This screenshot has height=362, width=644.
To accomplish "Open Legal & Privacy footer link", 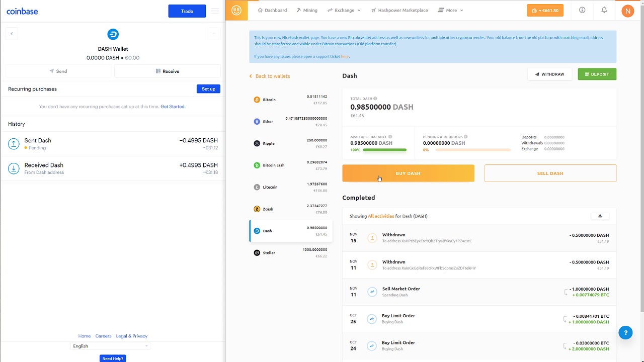I will pos(132,336).
